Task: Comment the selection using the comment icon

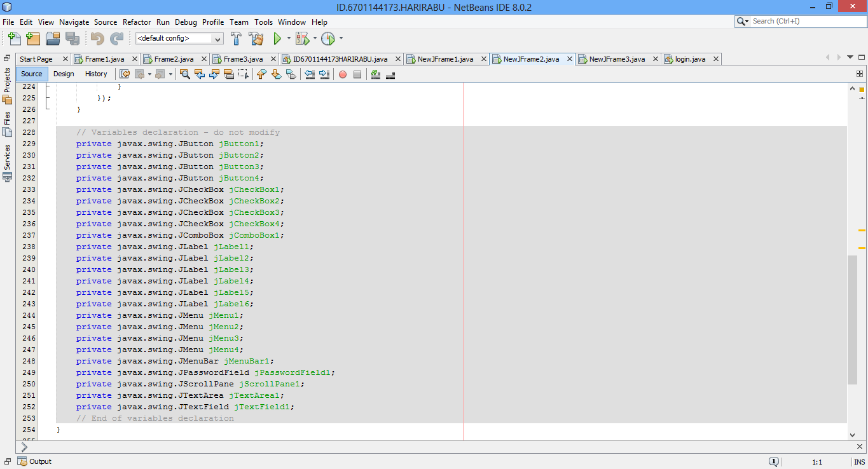Action: click(x=374, y=74)
